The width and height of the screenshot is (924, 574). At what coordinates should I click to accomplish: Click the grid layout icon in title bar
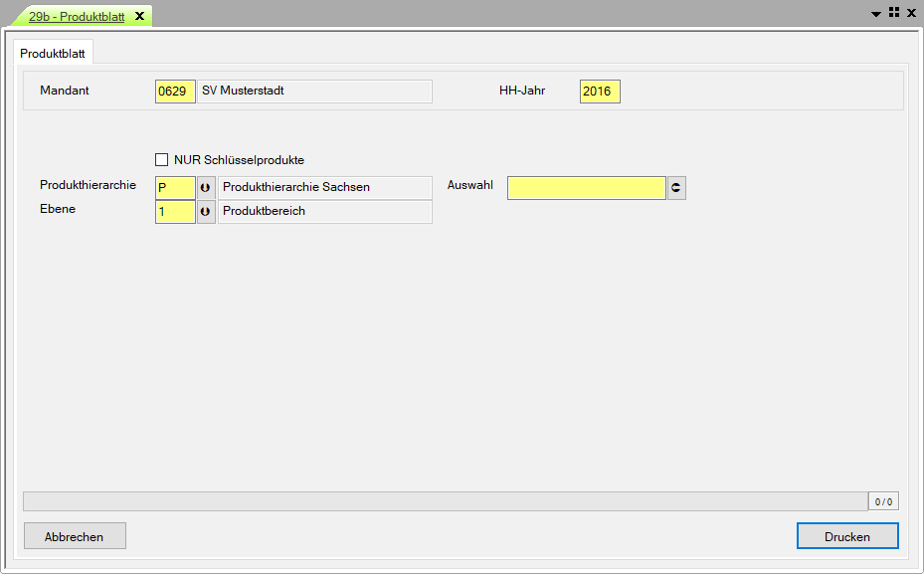pos(893,13)
